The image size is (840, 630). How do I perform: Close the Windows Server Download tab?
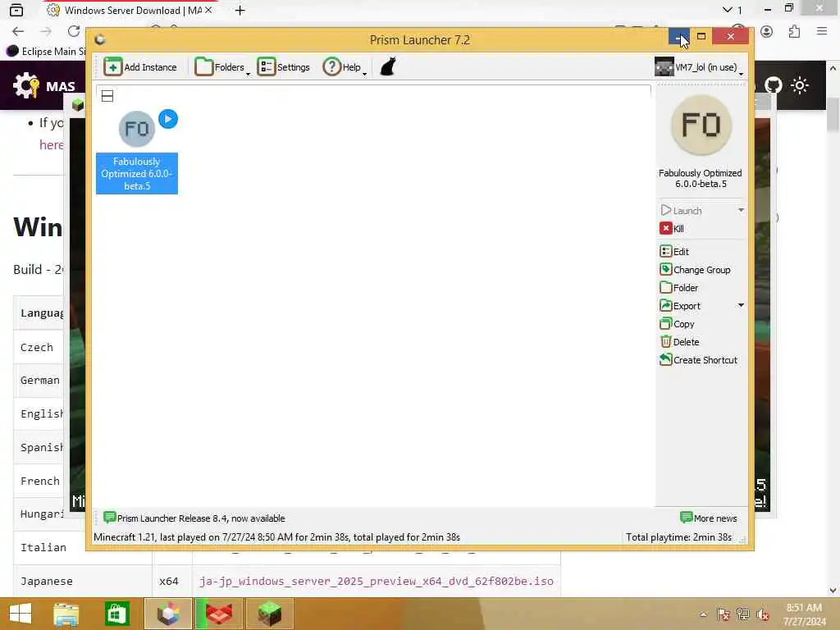(x=209, y=10)
